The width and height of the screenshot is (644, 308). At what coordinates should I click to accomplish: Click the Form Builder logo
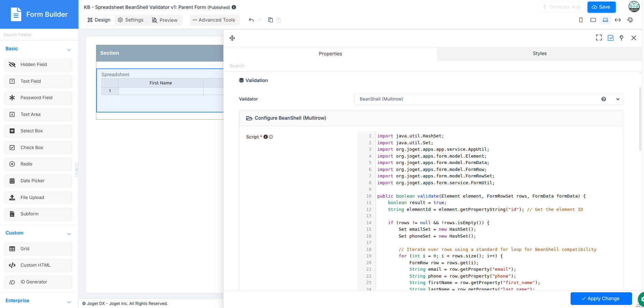point(39,14)
